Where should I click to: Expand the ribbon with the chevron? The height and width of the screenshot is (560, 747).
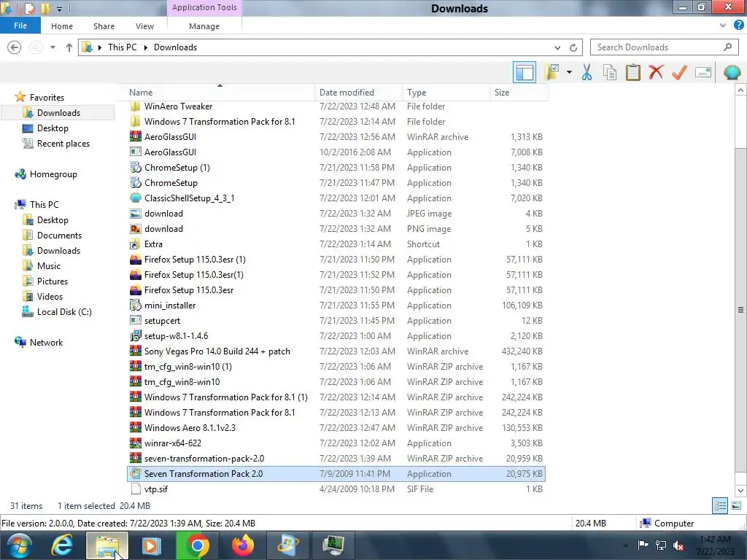click(723, 26)
